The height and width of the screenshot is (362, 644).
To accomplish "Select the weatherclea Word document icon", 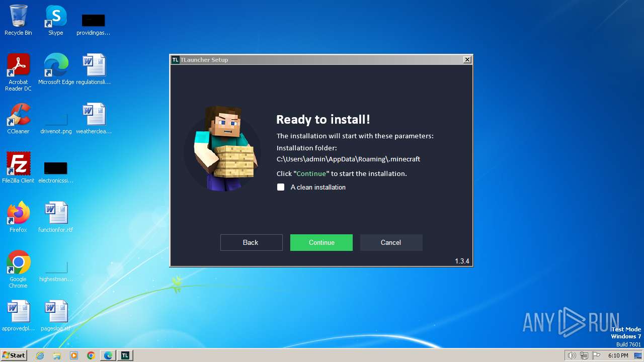I will (x=94, y=119).
